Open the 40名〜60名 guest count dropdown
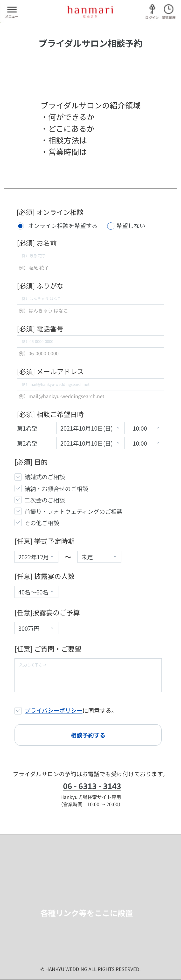This screenshot has width=181, height=980. 36,592
